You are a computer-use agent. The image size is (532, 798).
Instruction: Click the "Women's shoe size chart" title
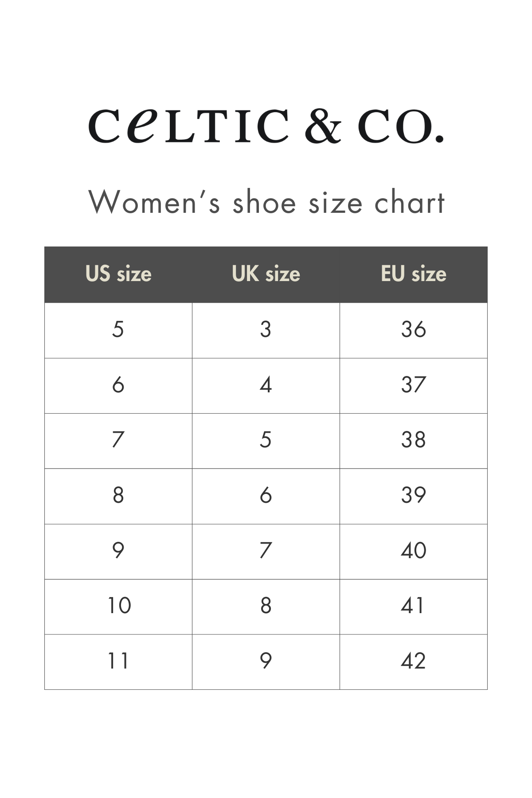pos(266,202)
